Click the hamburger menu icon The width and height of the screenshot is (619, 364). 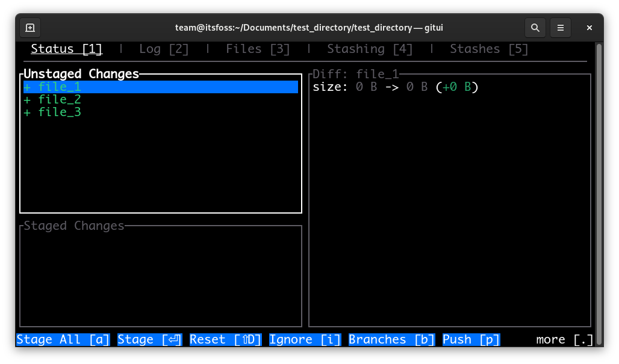[x=561, y=27]
